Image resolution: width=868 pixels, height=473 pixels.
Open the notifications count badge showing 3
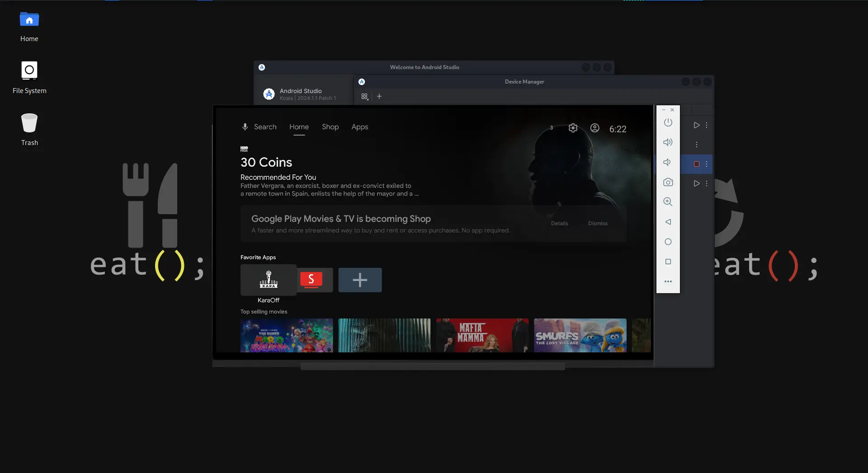click(552, 128)
